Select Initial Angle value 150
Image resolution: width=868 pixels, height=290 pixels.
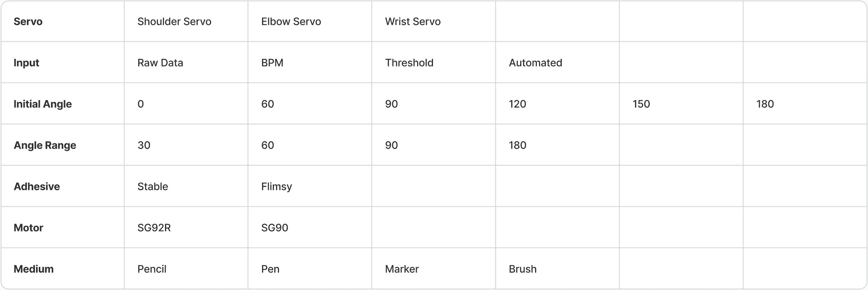[641, 104]
